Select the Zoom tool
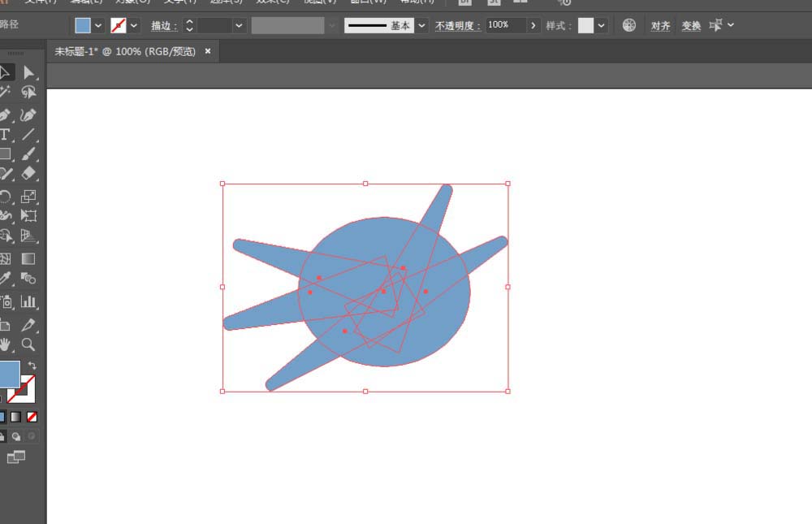This screenshot has width=812, height=524. (x=28, y=344)
